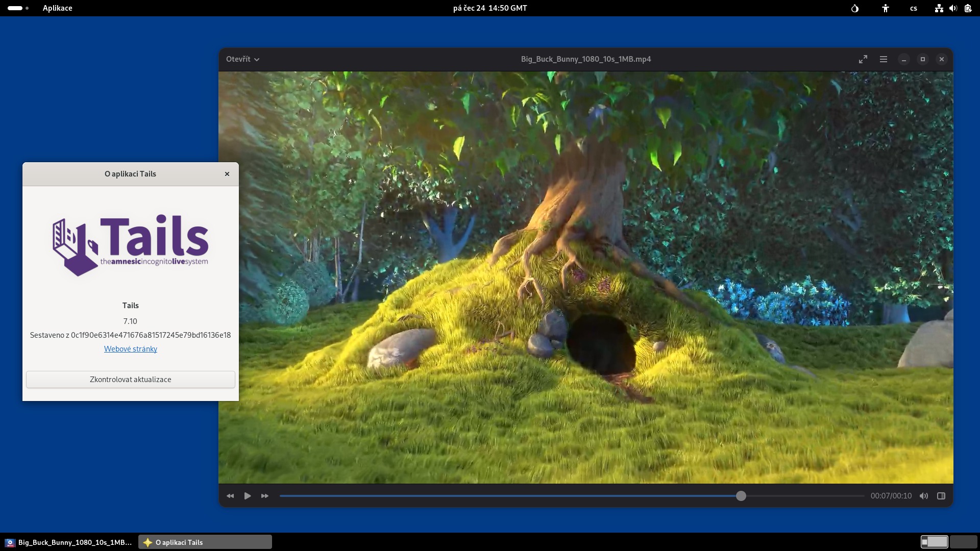This screenshot has height=551, width=980.
Task: Enter fullscreen mode in the video player
Action: tap(863, 59)
